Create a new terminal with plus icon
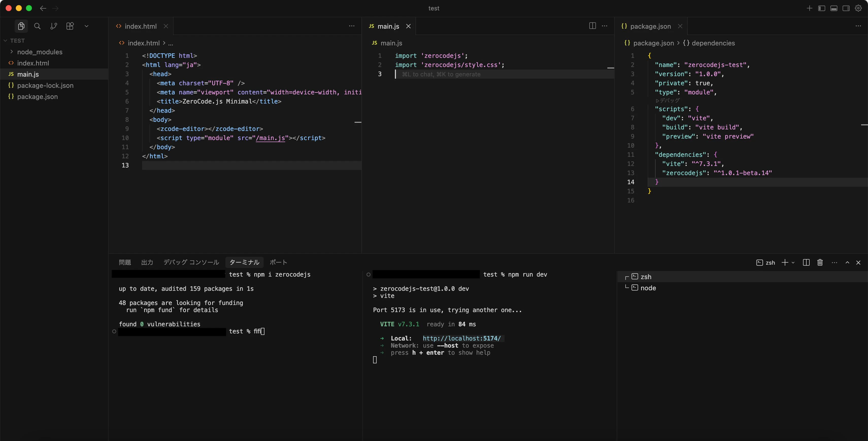 pos(785,262)
